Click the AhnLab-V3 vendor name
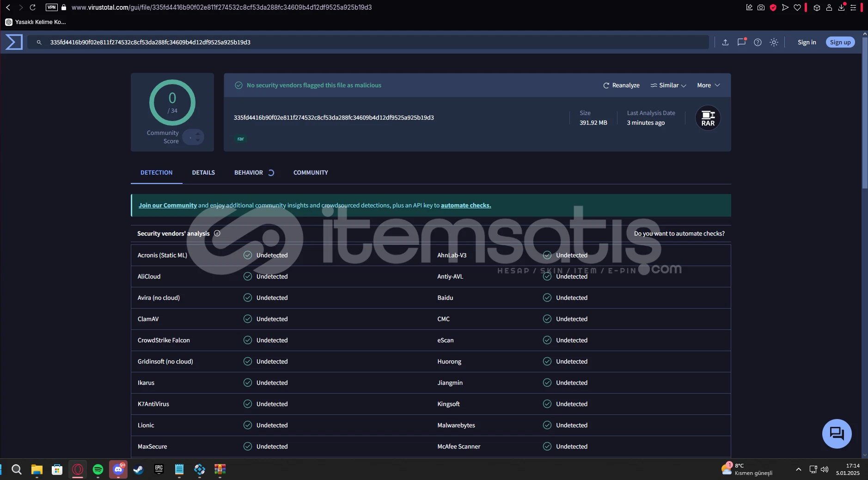The width and height of the screenshot is (868, 480). click(452, 255)
